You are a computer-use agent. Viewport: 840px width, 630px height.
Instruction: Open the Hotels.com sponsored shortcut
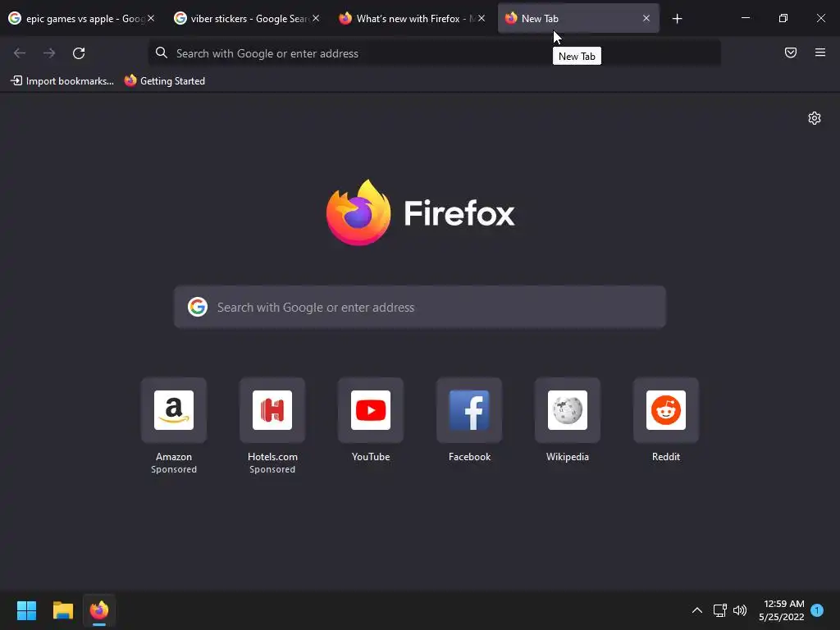tap(272, 410)
